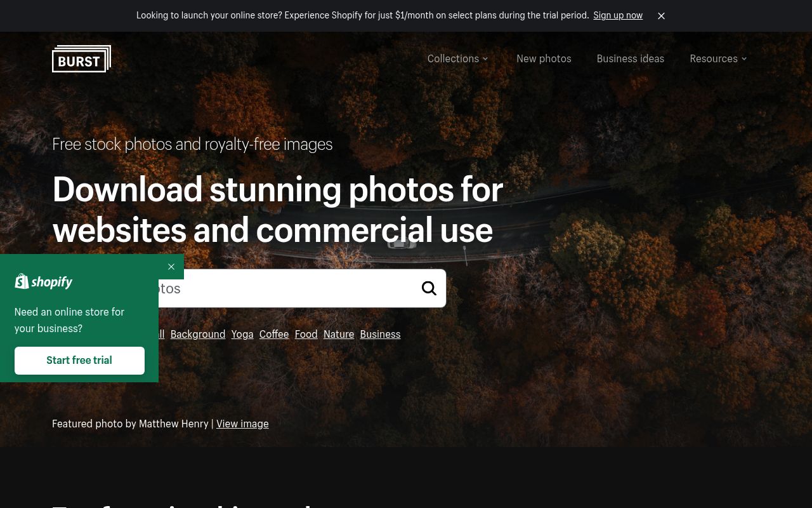Expand the Collections dropdown
The image size is (812, 508).
tap(453, 58)
